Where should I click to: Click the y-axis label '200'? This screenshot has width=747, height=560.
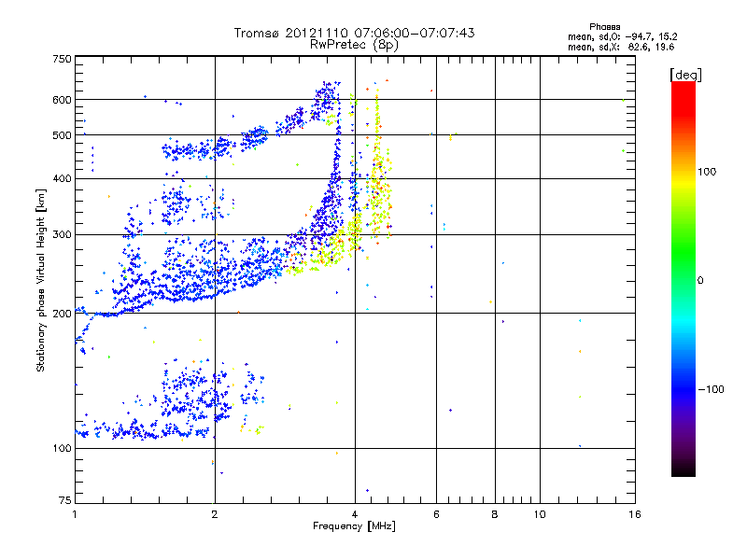[x=62, y=314]
